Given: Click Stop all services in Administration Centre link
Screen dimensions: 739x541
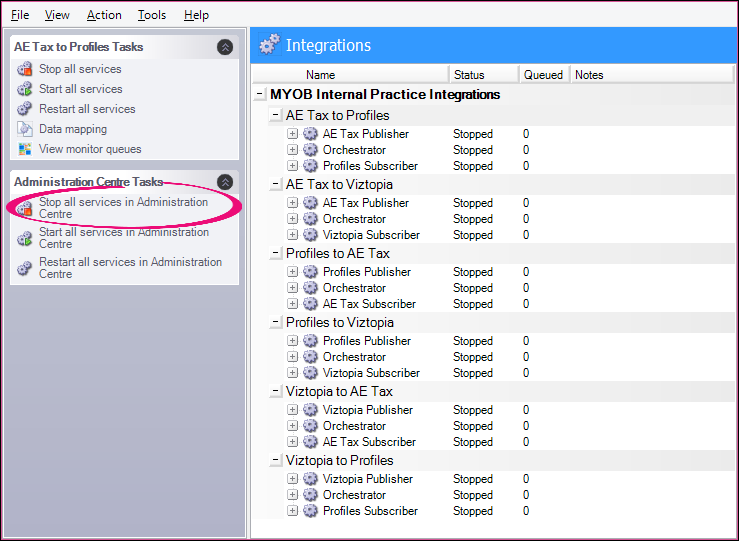Looking at the screenshot, I should 123,208.
